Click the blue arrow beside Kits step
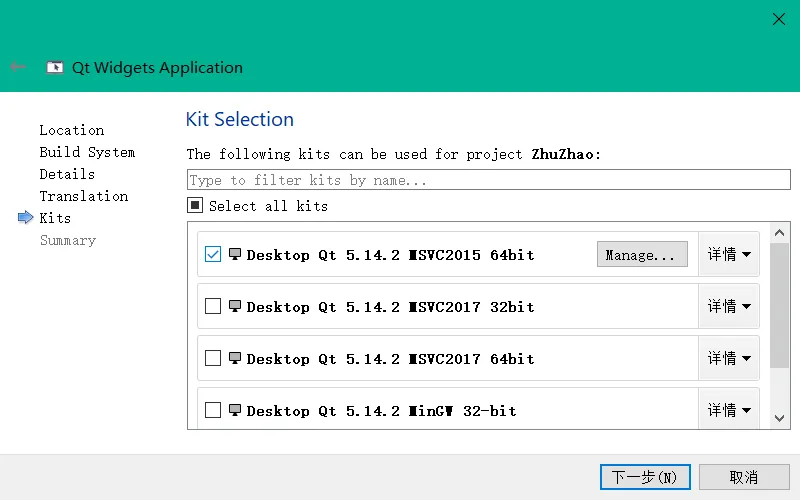Image resolution: width=800 pixels, height=500 pixels. [26, 218]
